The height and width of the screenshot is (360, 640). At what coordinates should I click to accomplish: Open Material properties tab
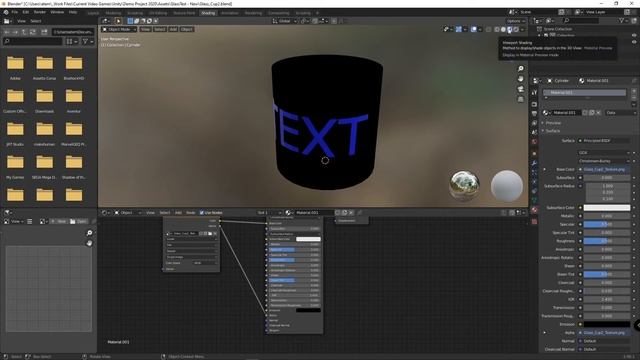534,210
